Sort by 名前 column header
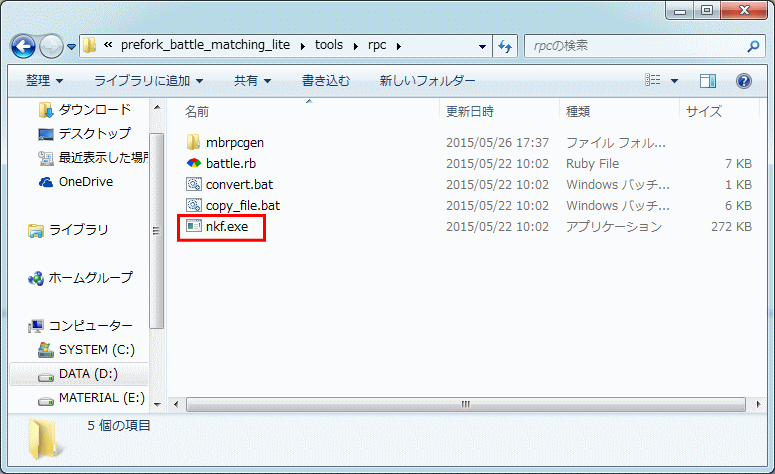 197,112
